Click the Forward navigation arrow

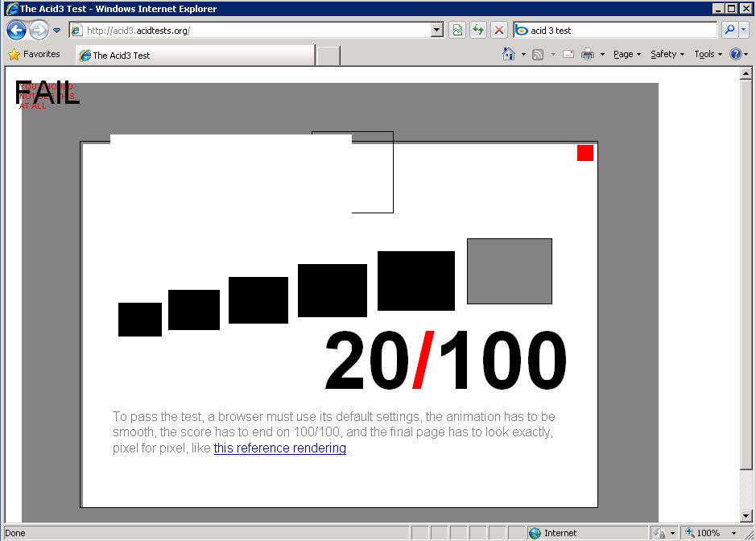(39, 31)
